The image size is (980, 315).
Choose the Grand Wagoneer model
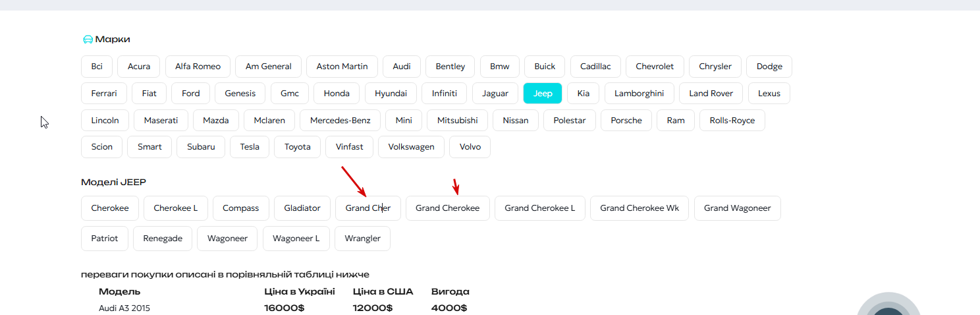point(737,208)
